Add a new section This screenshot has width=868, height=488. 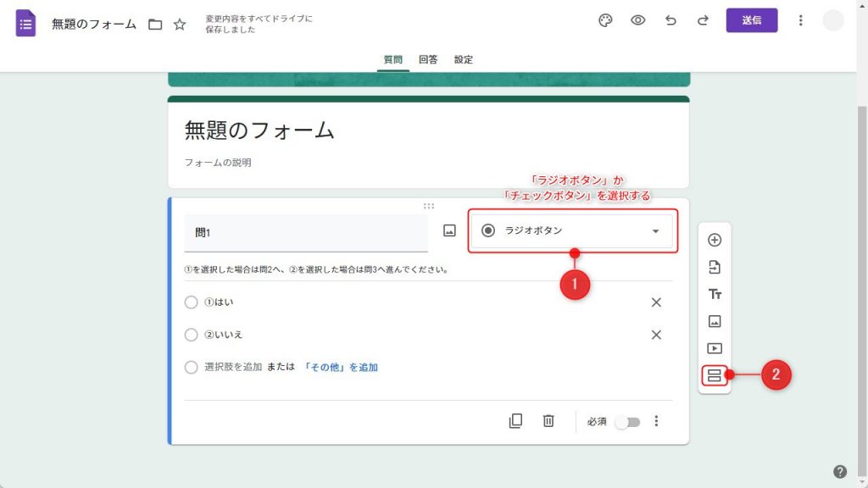pos(715,375)
